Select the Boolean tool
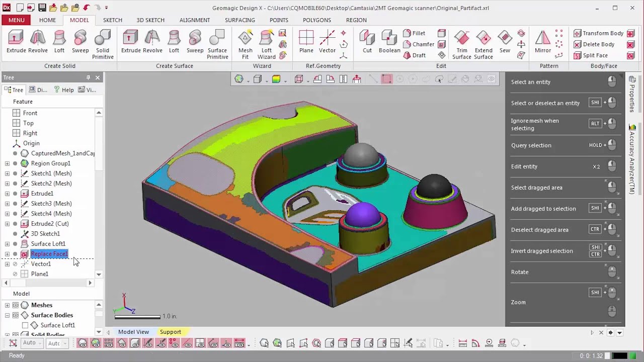The image size is (644, 362). coord(389,42)
